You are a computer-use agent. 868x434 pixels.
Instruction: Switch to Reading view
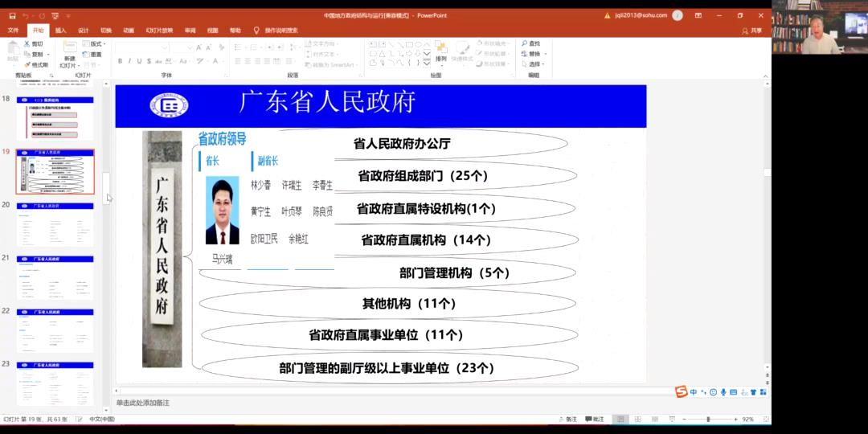tap(655, 419)
